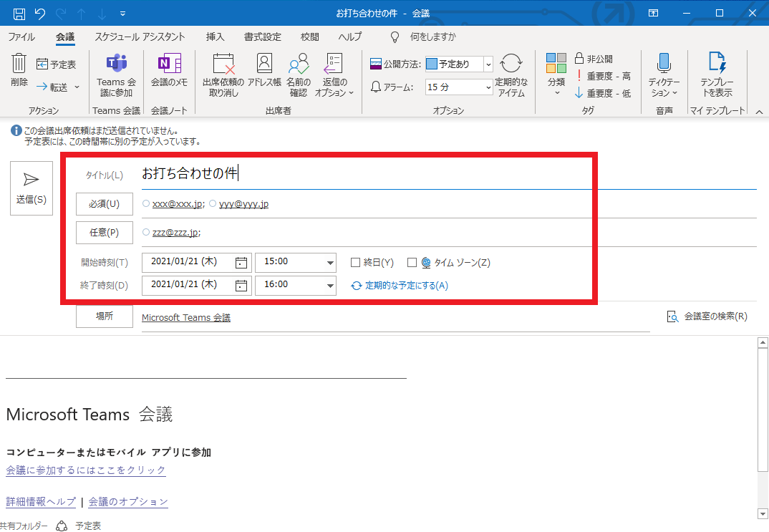Check the 終日(Y) all-day checkbox
Screen dimensions: 769x532
point(356,263)
